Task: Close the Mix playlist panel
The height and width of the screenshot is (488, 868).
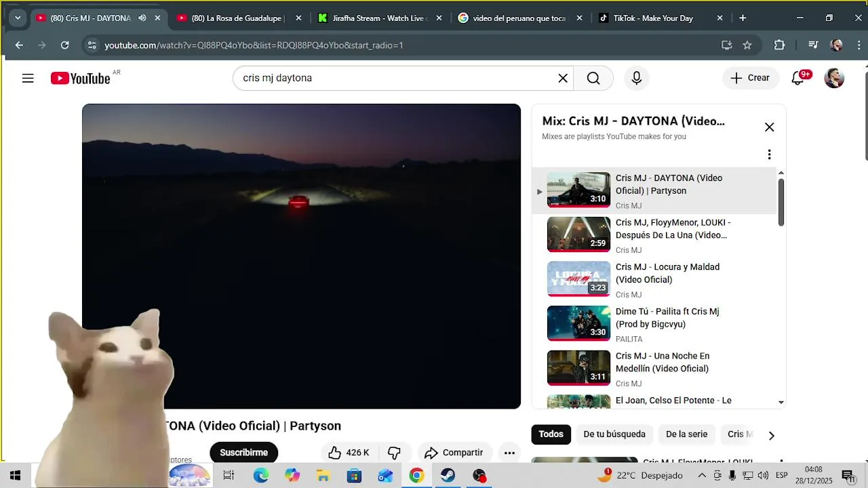Action: (769, 127)
